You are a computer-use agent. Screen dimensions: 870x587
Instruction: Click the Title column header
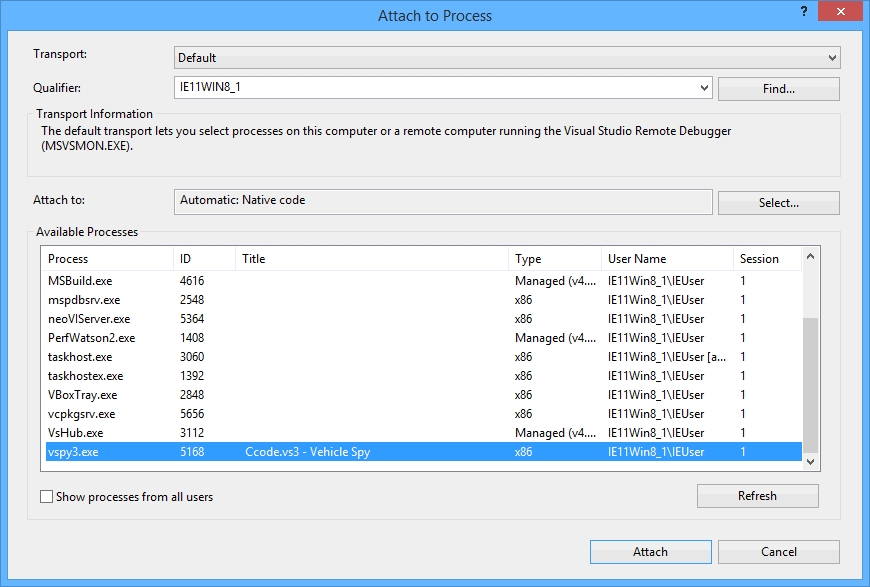click(x=370, y=259)
